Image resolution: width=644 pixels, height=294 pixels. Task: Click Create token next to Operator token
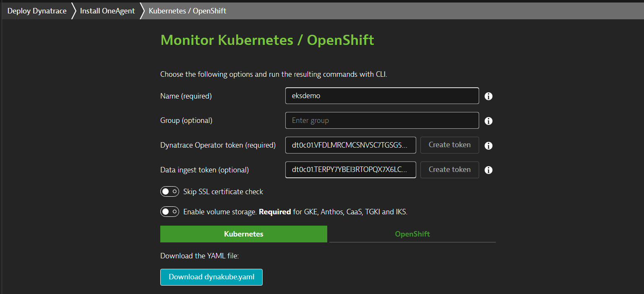(x=449, y=145)
